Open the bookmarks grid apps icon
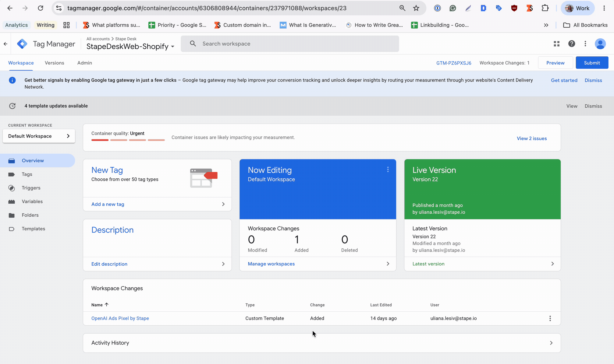This screenshot has height=364, width=614. pos(66,25)
